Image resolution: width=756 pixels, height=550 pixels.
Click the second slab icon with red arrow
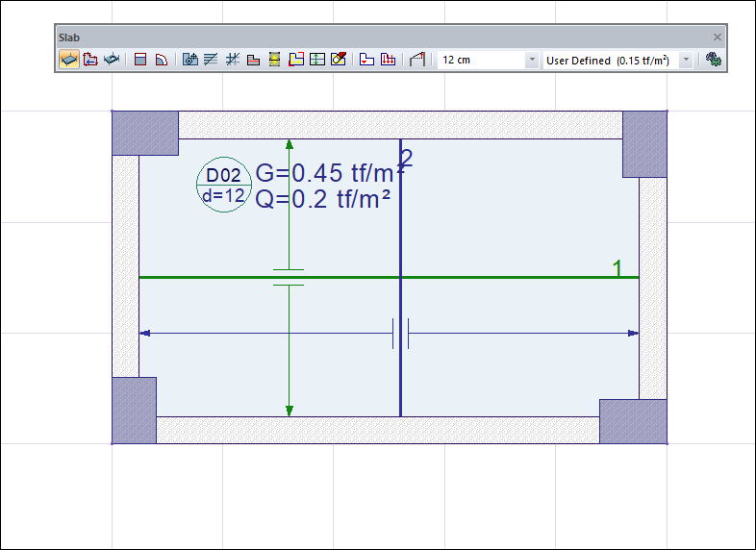click(90, 60)
